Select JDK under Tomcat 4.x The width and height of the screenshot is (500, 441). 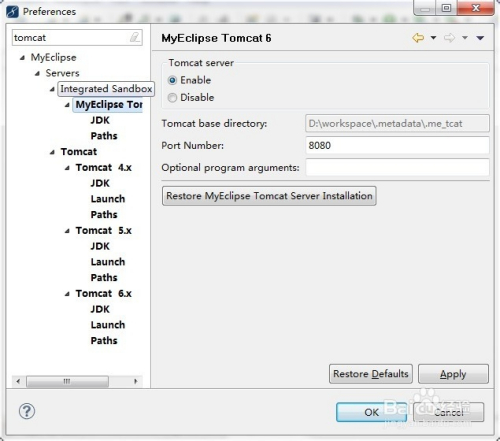coord(100,183)
